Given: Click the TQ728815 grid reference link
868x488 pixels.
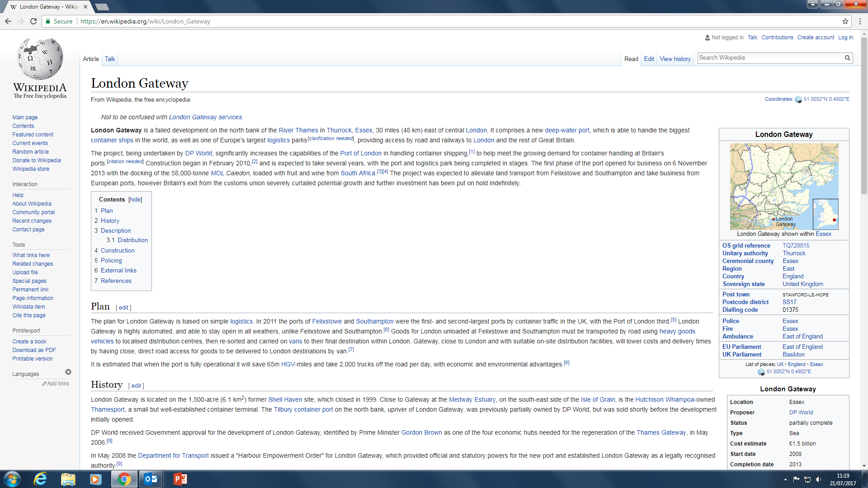Looking at the screenshot, I should click(x=796, y=246).
